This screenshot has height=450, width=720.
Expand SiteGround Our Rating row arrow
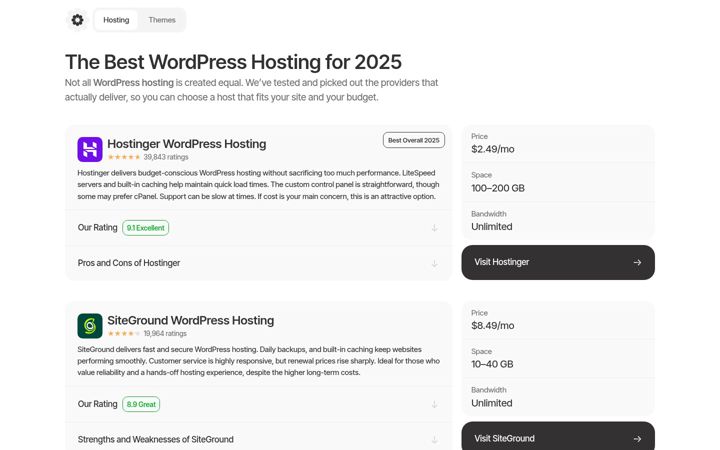(x=434, y=404)
